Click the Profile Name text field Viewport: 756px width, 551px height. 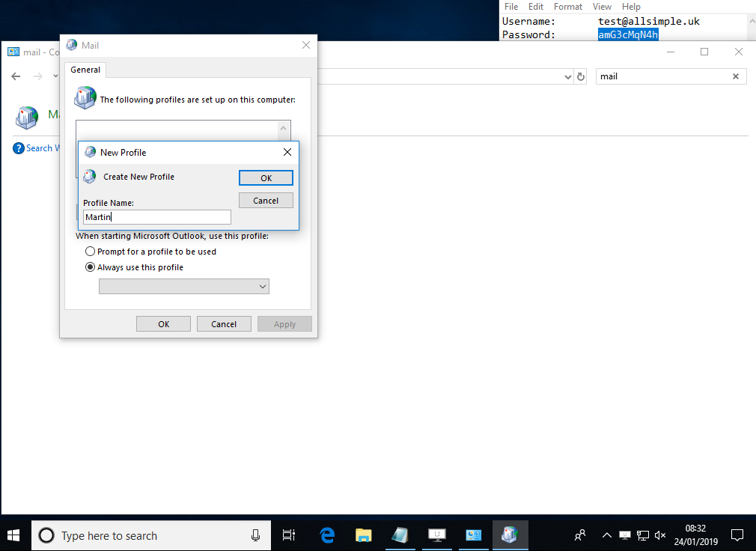pyautogui.click(x=157, y=217)
